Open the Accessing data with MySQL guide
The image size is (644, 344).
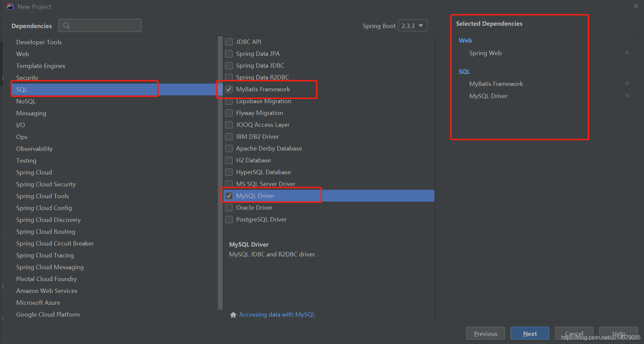[x=277, y=315]
